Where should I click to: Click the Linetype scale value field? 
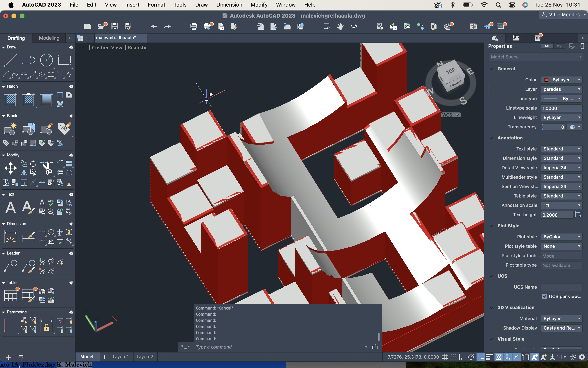pos(561,108)
